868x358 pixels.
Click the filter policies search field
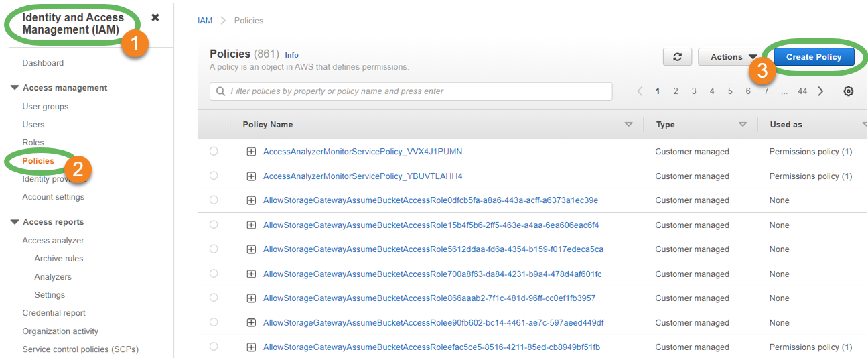[411, 91]
